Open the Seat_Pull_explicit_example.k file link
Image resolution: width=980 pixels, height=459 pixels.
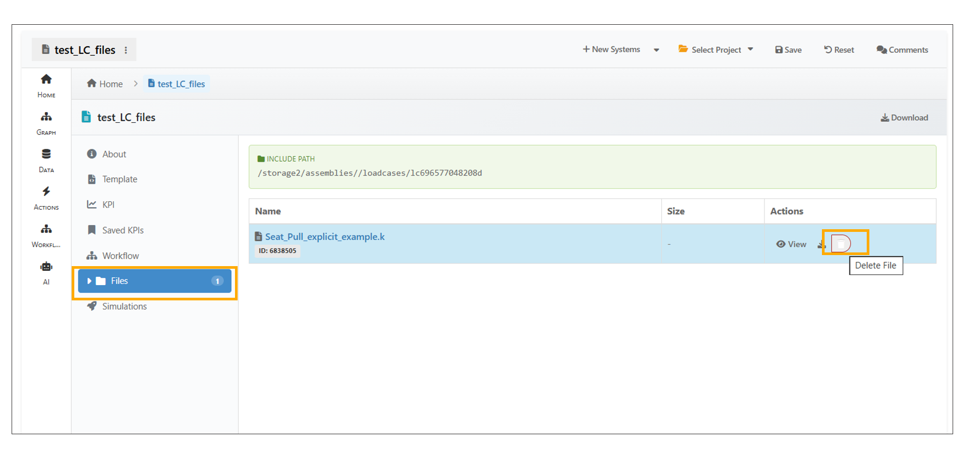[325, 237]
